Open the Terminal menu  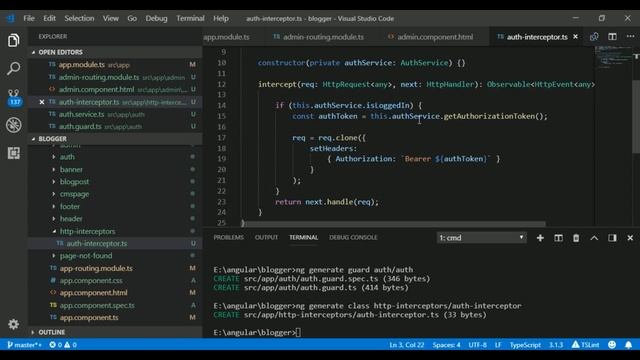pyautogui.click(x=190, y=18)
